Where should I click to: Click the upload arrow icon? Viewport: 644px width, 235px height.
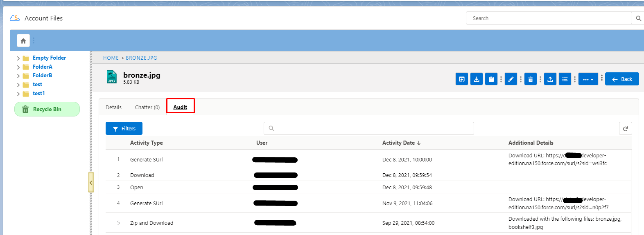(x=550, y=79)
